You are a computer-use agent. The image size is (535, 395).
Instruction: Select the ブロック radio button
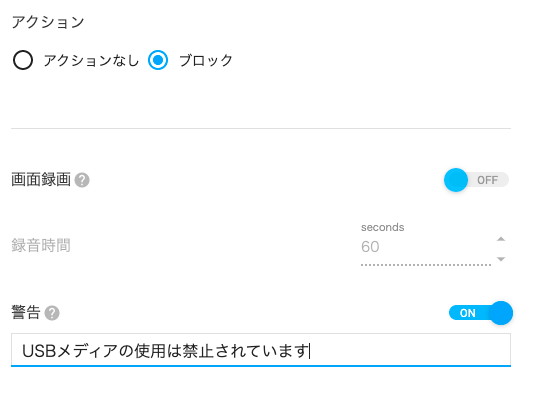[x=158, y=60]
